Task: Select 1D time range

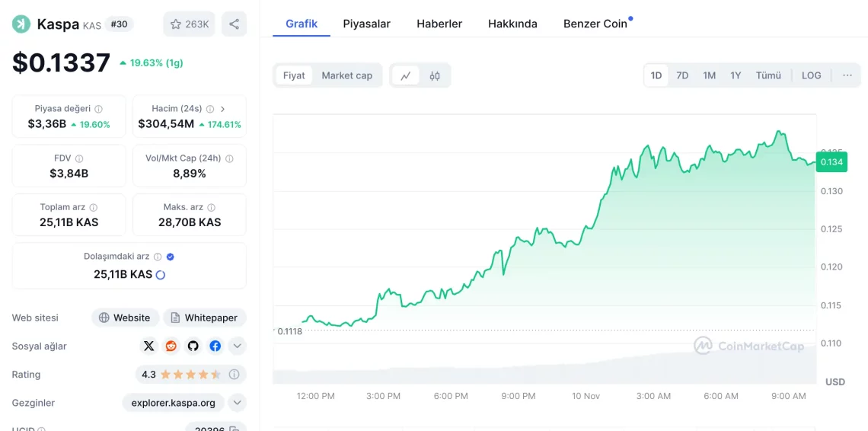Action: pos(656,75)
